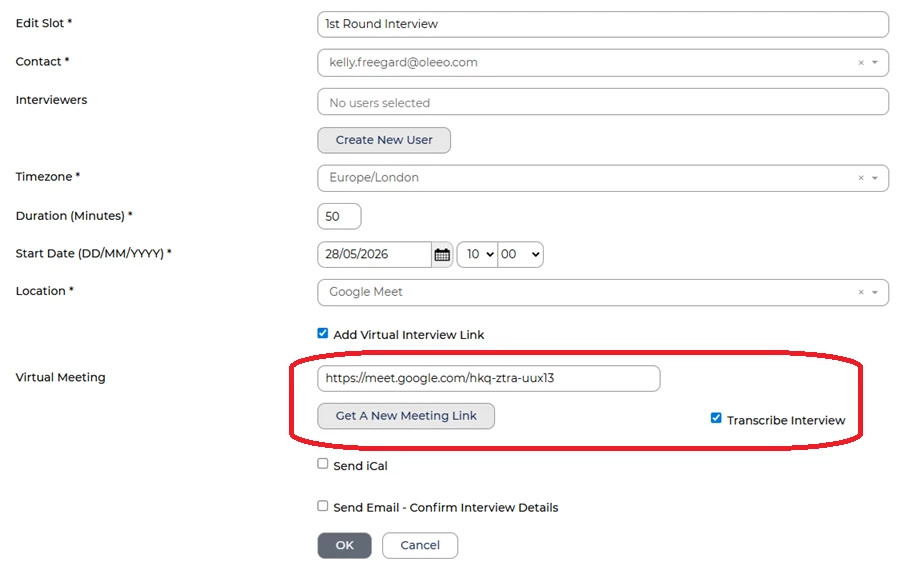
Task: Clear the Location selection with the x icon
Action: click(x=861, y=293)
